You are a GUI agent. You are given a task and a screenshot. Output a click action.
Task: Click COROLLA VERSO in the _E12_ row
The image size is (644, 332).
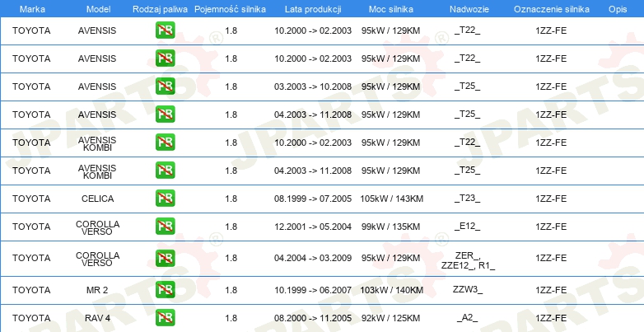97,227
